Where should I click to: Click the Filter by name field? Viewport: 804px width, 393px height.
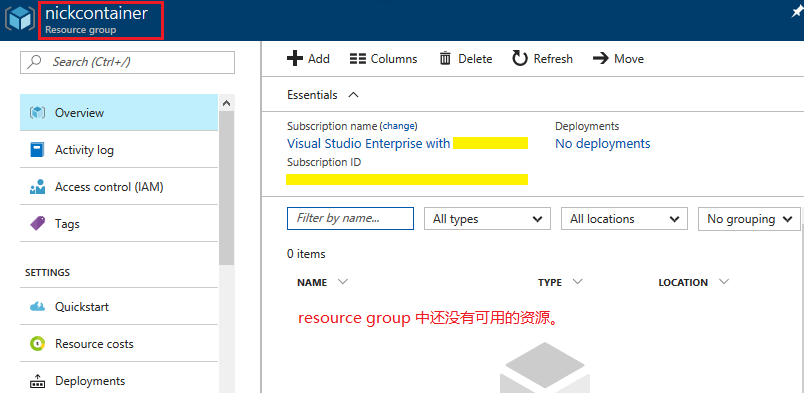click(x=350, y=219)
